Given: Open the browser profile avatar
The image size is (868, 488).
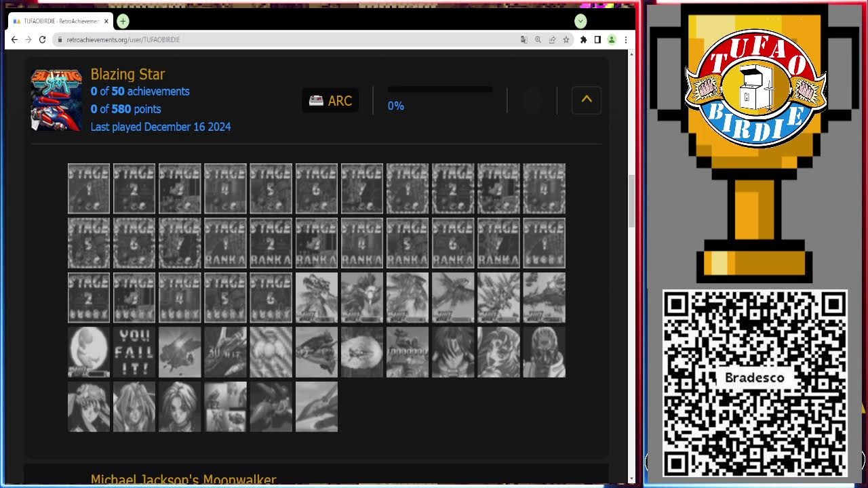Looking at the screenshot, I should tap(612, 40).
